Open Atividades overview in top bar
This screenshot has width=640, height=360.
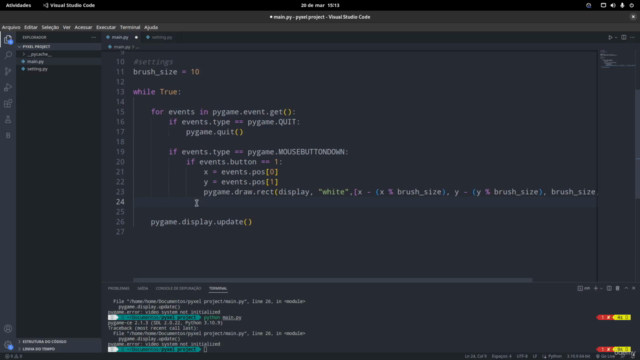pos(18,5)
